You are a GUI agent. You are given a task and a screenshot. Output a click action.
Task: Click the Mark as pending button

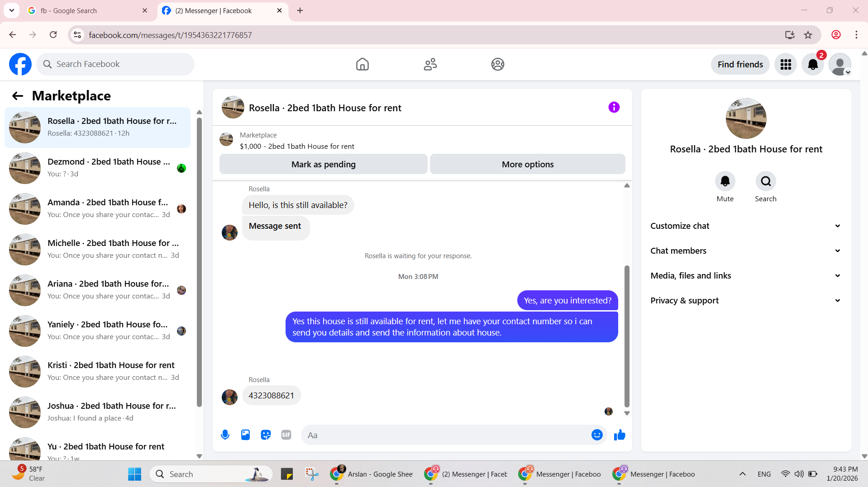click(x=323, y=164)
